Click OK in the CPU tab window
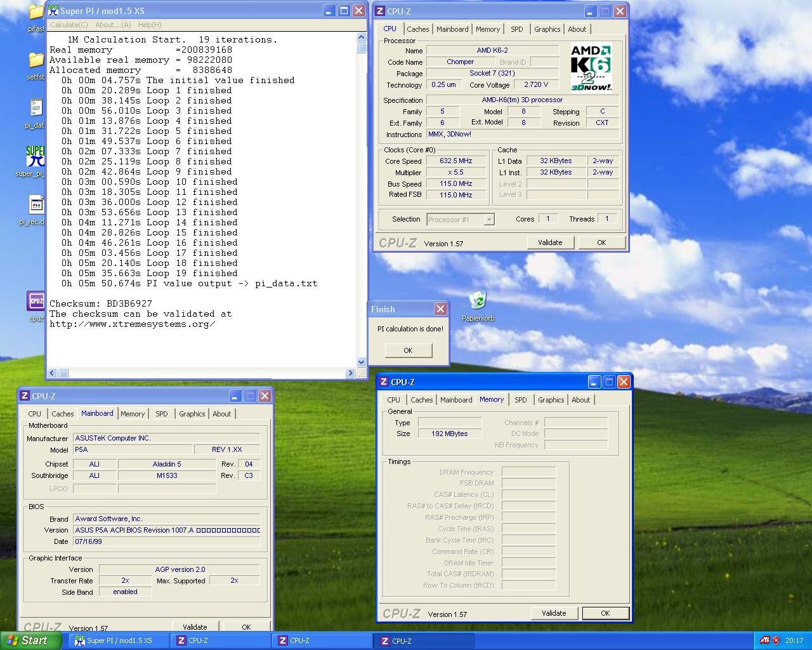Viewport: 812px width, 650px height. coord(601,242)
